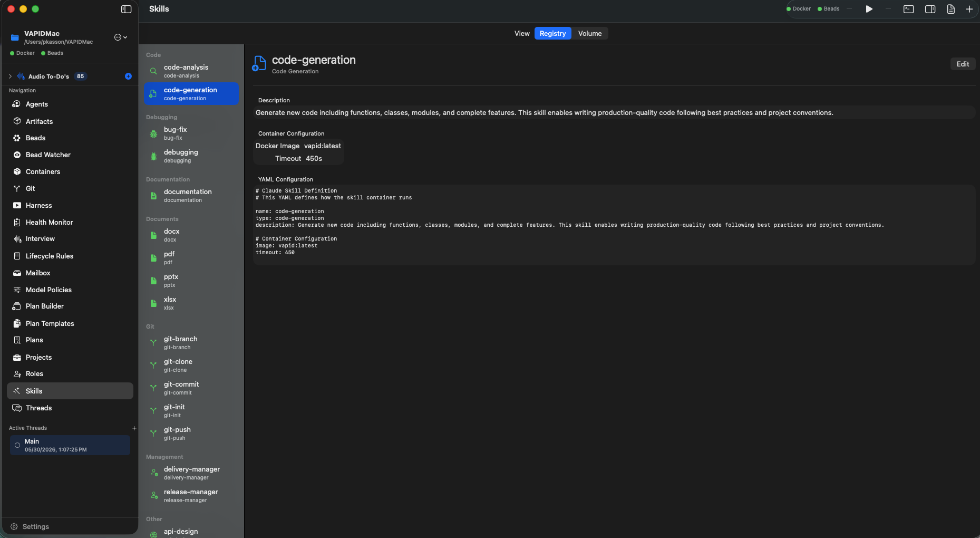
Task: Open the VAPIDMac project options dropdown
Action: tap(121, 37)
